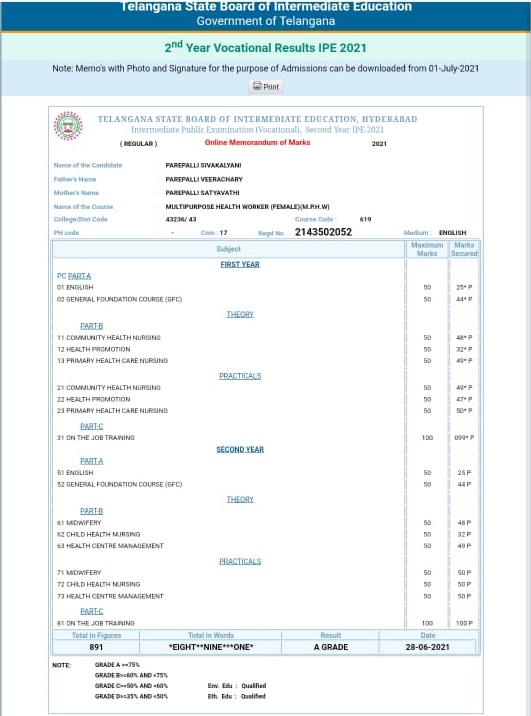
Task: Click 22 HEALTH PROMOTION practical row
Action: click(265, 399)
